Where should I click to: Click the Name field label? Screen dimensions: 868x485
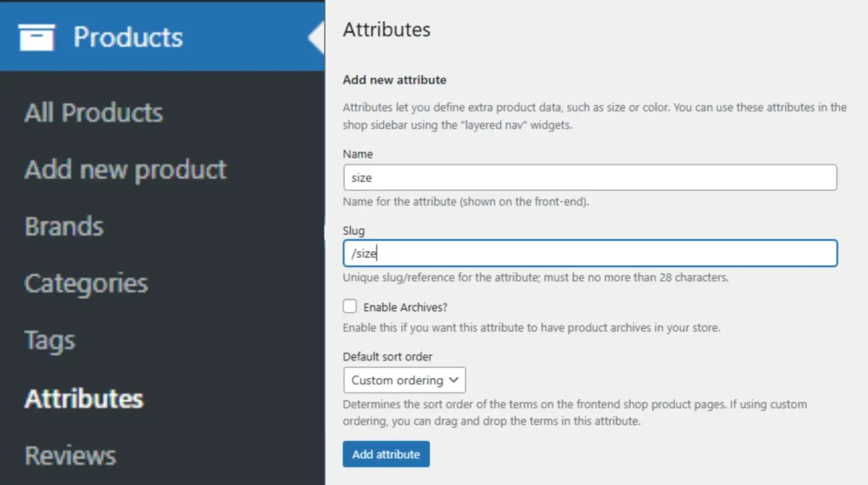(x=358, y=154)
